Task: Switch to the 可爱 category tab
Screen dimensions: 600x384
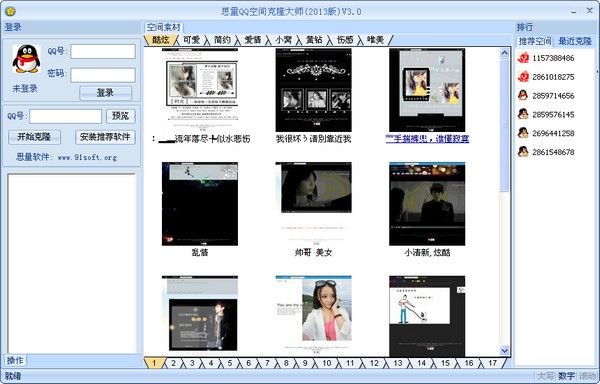Action: [x=191, y=40]
